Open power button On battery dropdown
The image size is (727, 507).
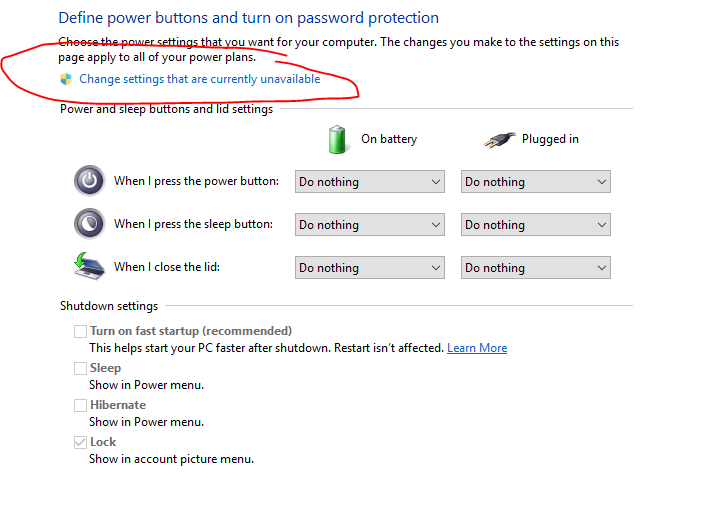click(x=370, y=182)
